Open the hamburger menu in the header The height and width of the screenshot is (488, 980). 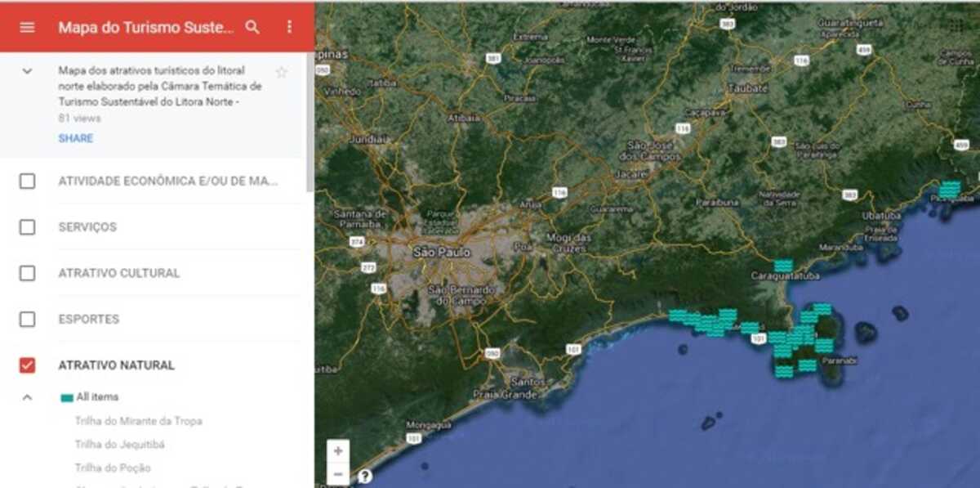pos(27,27)
